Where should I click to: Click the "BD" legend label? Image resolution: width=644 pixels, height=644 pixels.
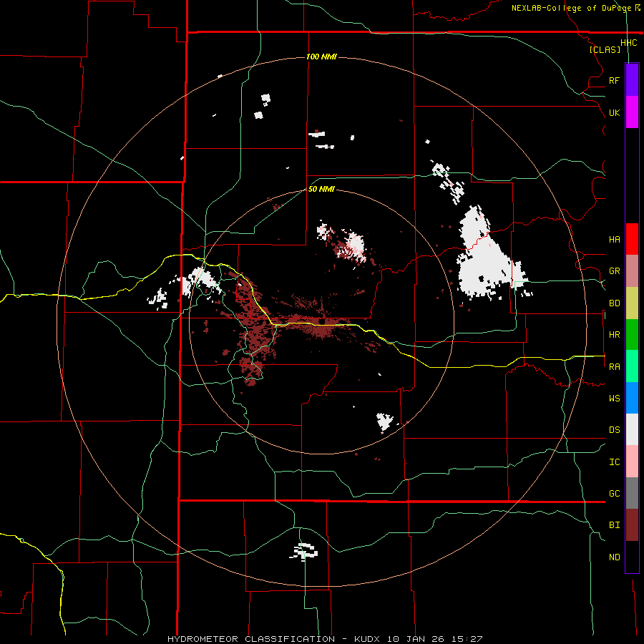click(614, 303)
